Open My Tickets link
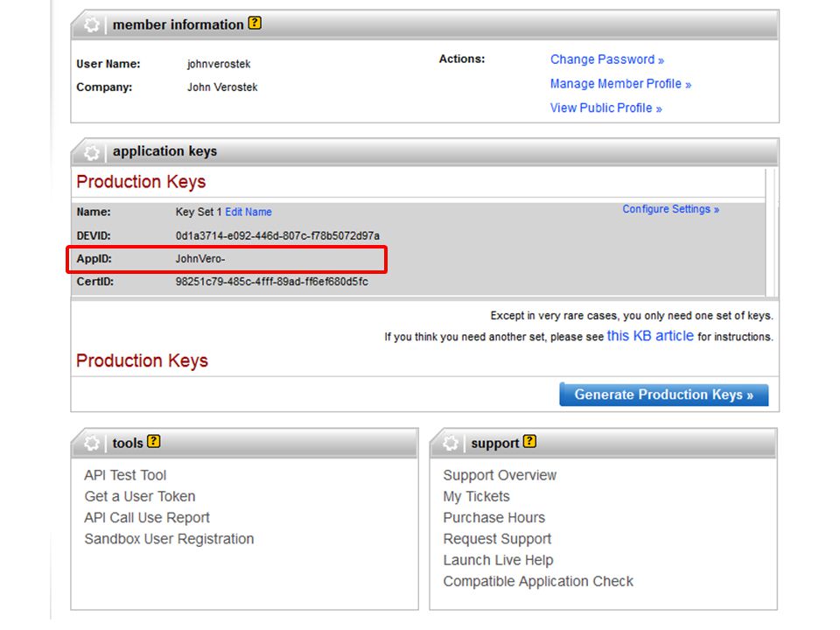Image resolution: width=840 pixels, height=630 pixels. pos(476,497)
